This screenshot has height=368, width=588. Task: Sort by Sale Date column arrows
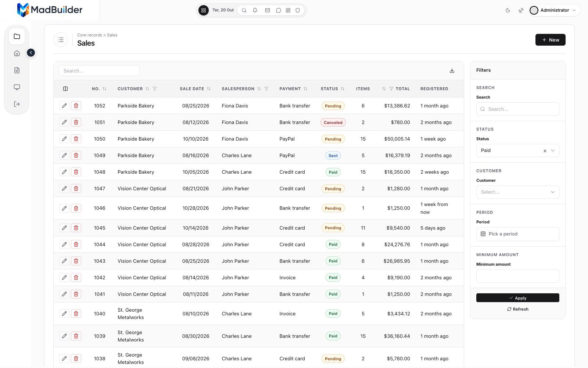(x=209, y=89)
